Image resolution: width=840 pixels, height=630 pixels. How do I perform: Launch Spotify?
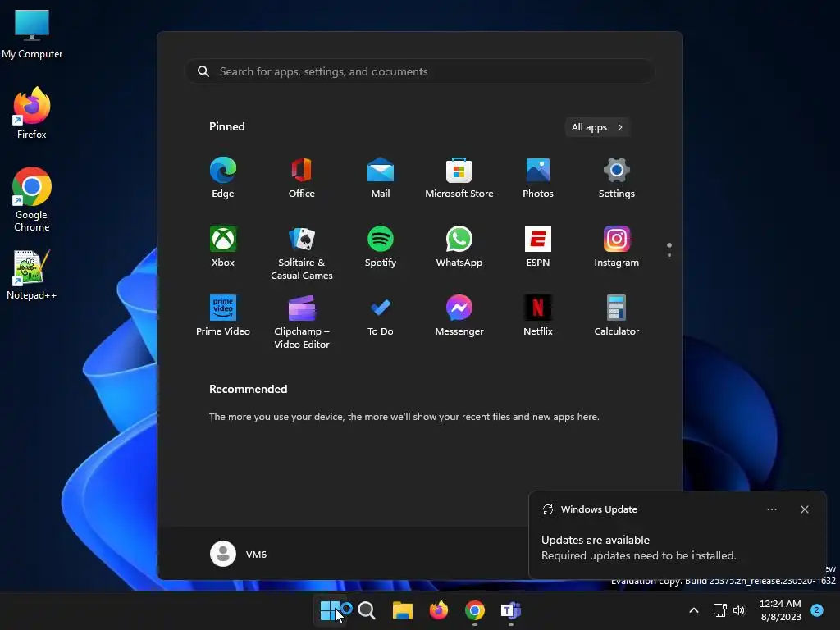[381, 247]
